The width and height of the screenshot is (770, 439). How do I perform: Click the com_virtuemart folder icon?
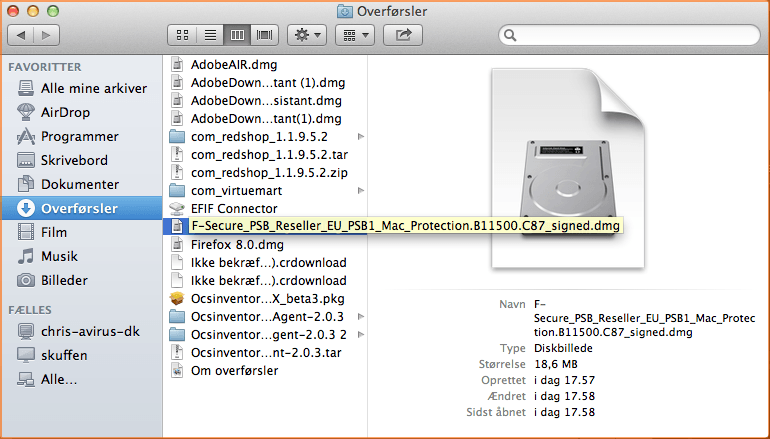click(x=177, y=191)
